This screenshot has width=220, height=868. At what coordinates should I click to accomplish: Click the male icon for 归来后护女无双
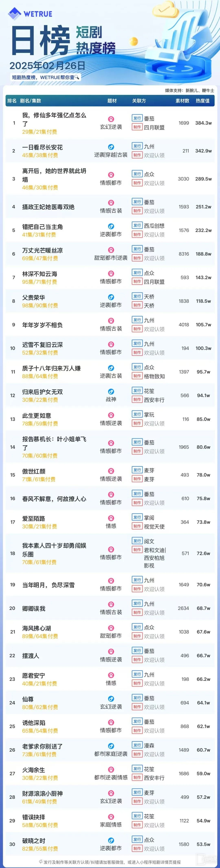(111, 392)
